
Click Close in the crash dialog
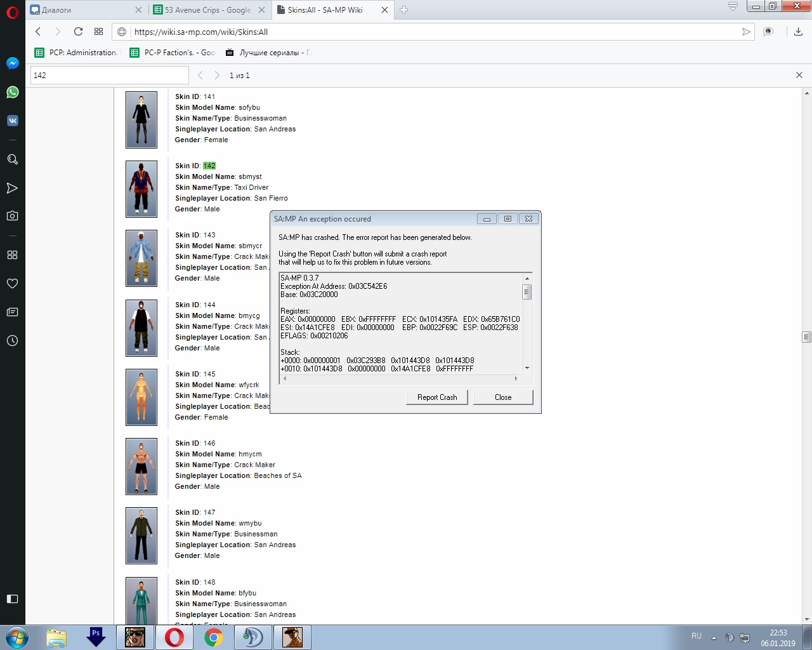coord(502,397)
